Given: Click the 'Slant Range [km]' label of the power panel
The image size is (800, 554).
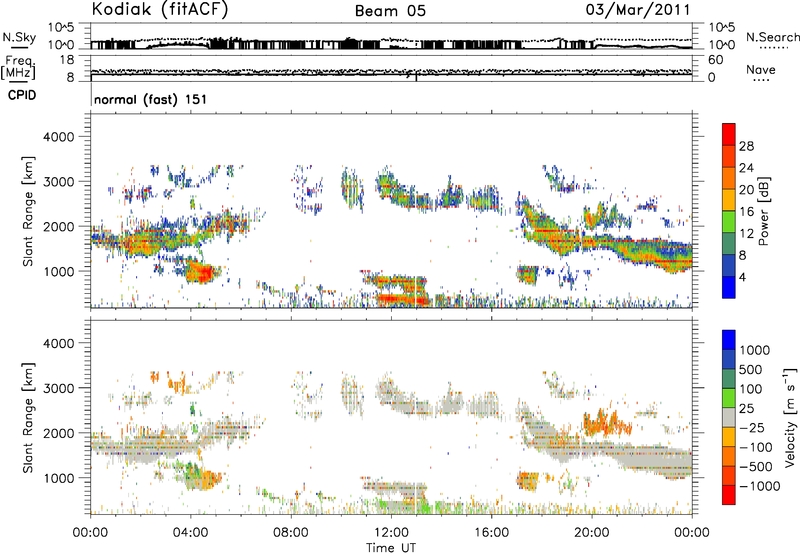Looking at the screenshot, I should click(x=28, y=211).
